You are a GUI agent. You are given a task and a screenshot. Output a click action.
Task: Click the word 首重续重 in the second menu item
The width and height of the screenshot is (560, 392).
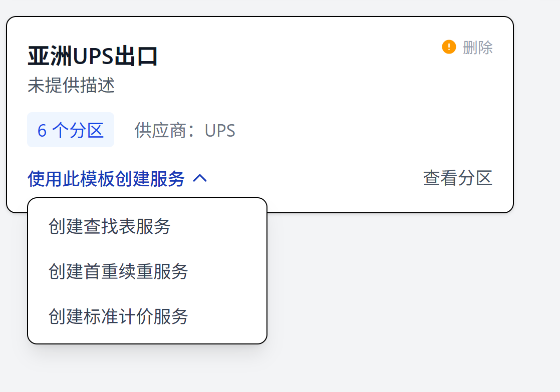(118, 271)
